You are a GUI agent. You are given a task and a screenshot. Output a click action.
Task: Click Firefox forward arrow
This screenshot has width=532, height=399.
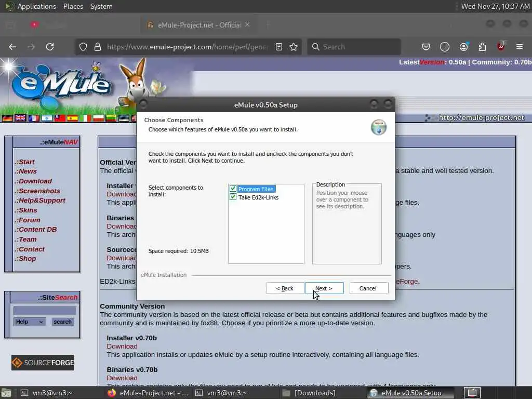coord(31,47)
